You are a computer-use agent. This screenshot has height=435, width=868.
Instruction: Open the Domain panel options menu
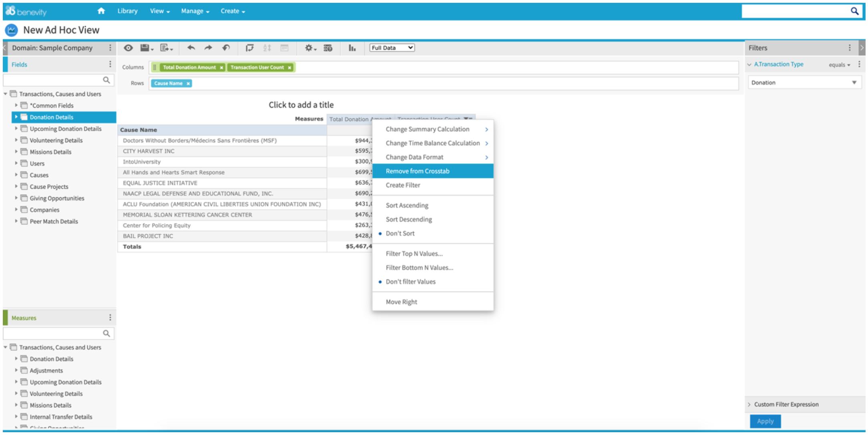point(110,48)
